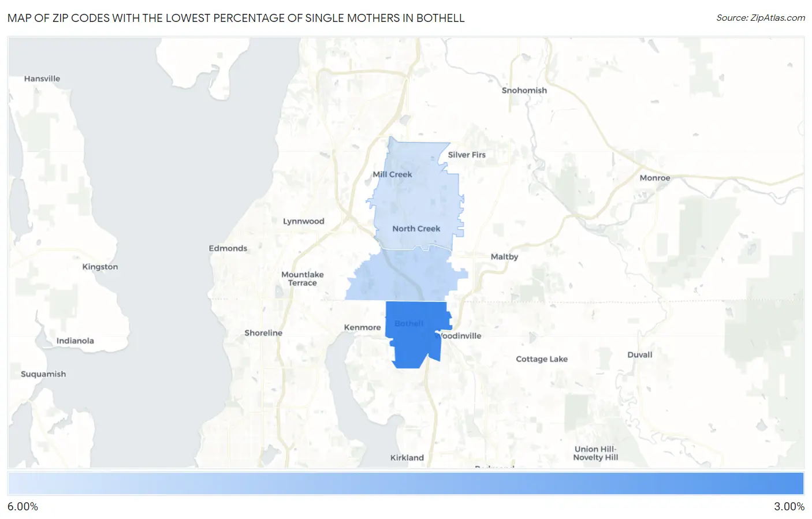Click the 'Union Hill-Novelty Hill' map label
Screen dimensions: 812x519
595,453
